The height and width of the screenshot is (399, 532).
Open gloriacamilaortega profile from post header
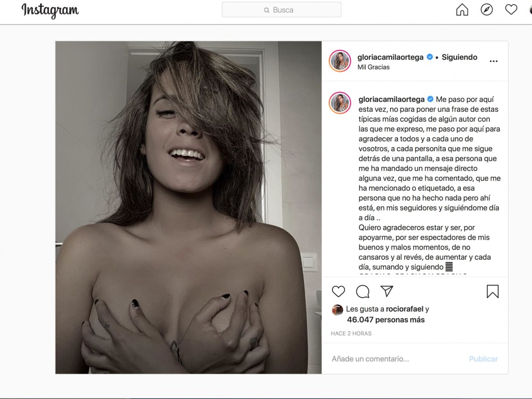coord(390,57)
